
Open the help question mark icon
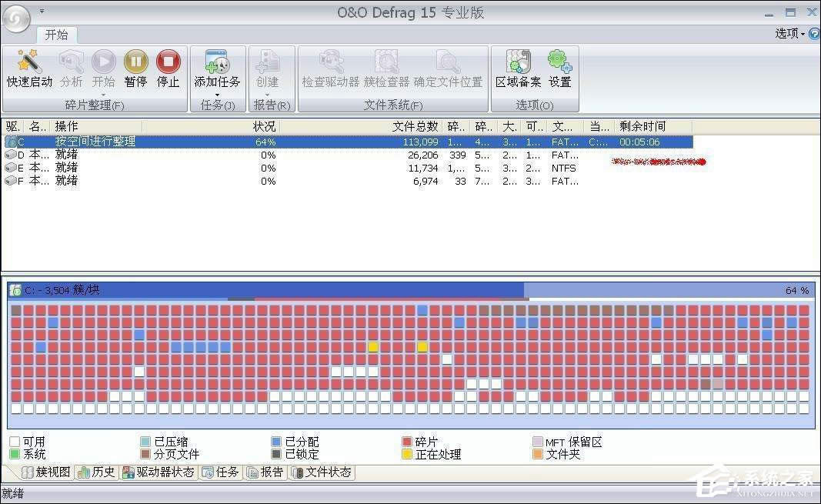tap(813, 34)
